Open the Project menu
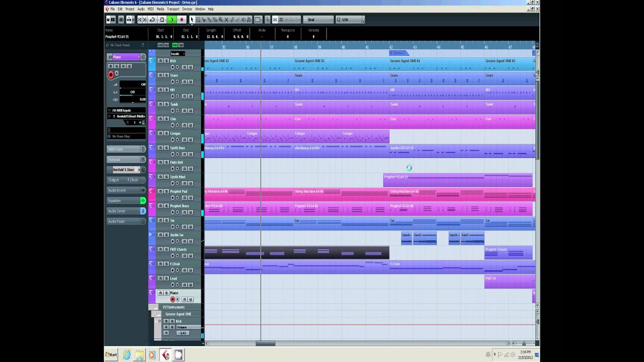Screen dimensions: 644x362 (130, 9)
